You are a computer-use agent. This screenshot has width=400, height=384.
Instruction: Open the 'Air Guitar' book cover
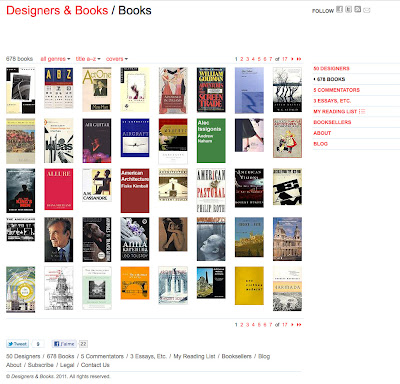tap(97, 141)
